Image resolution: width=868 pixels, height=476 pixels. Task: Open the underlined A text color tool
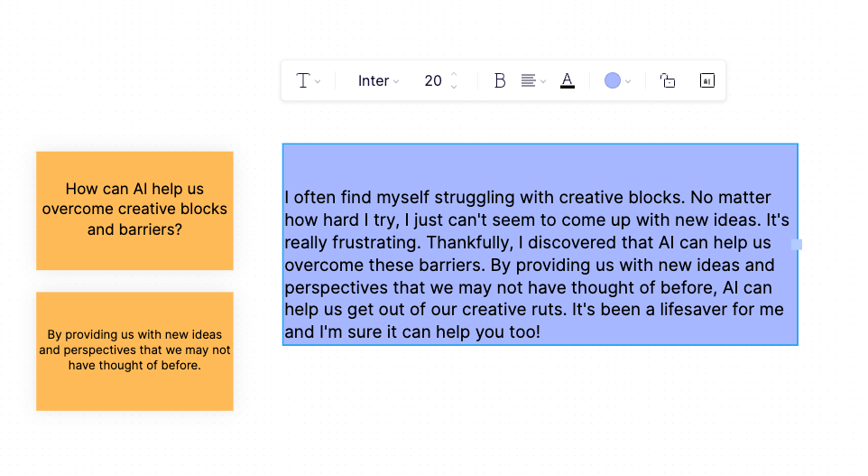tap(568, 81)
